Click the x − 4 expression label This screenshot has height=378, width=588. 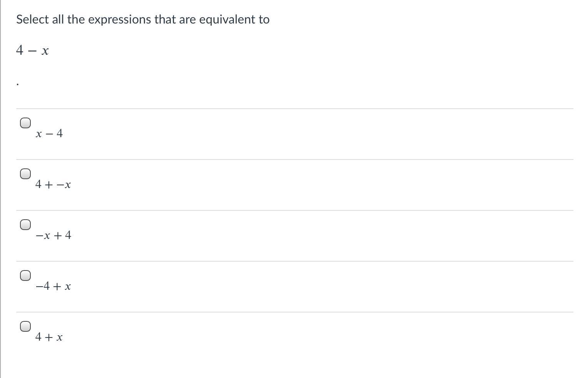coord(49,134)
